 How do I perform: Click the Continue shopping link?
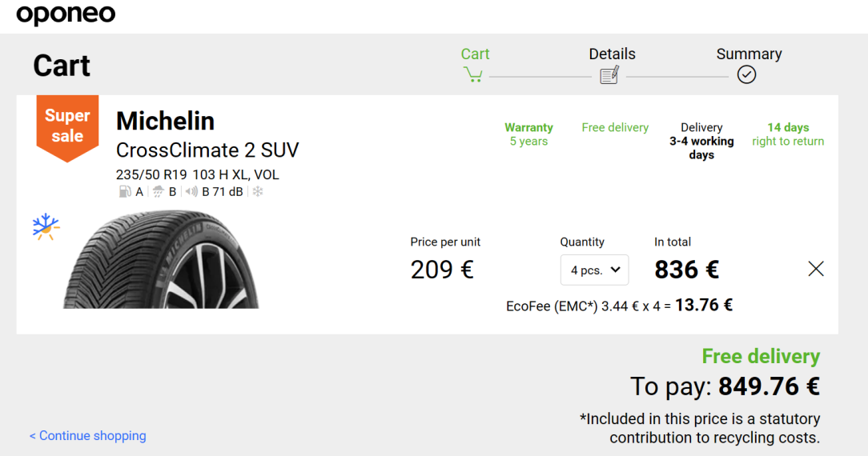point(87,435)
